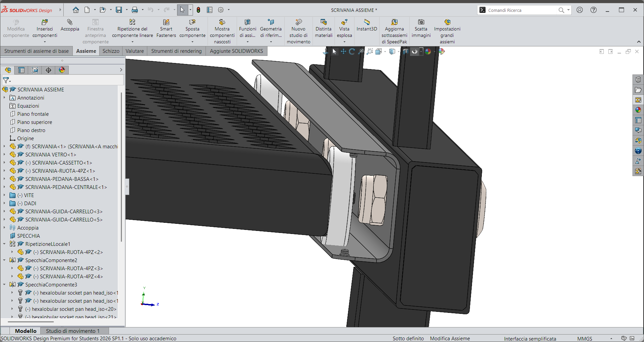The image size is (644, 342).
Task: Click the Pan arrows icon in view toolbar
Action: pyautogui.click(x=343, y=51)
